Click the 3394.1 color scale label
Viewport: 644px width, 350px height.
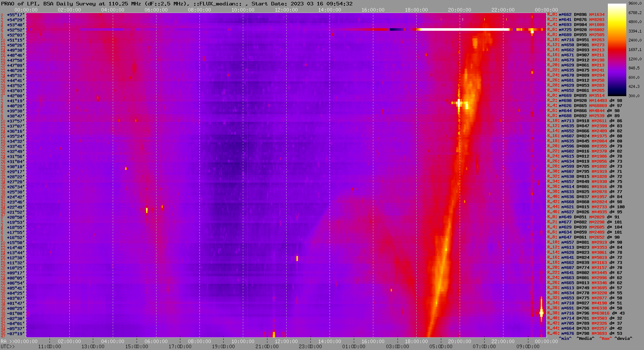coord(635,31)
